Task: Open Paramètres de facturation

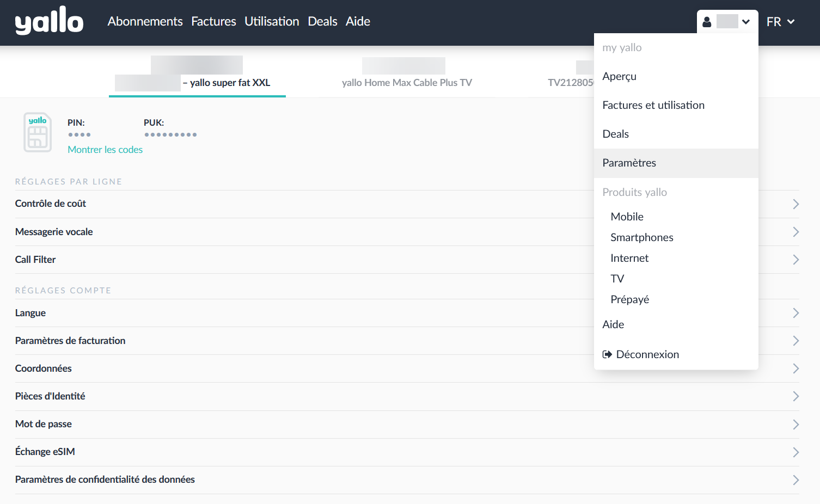Action: [x=407, y=341]
